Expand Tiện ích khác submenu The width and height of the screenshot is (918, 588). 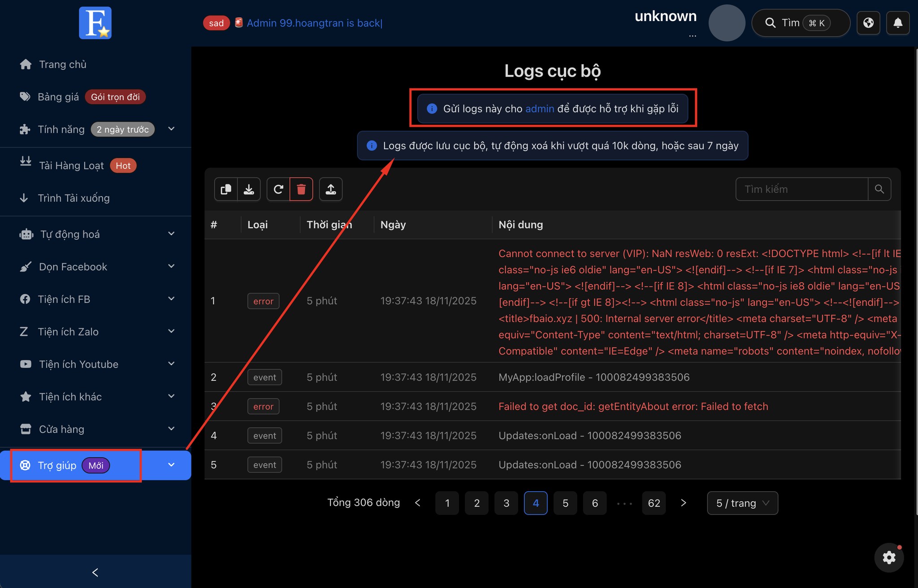[x=95, y=397]
